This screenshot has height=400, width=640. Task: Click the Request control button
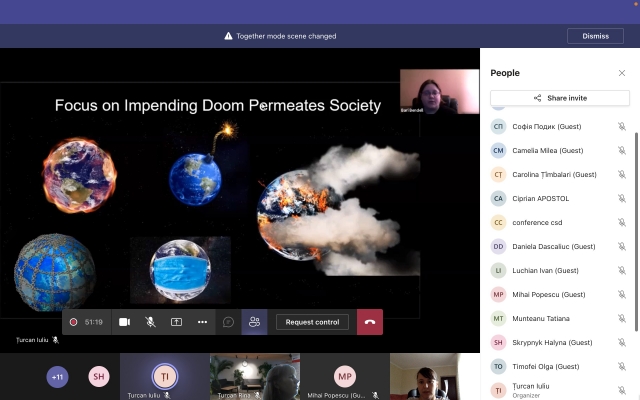[x=312, y=322]
